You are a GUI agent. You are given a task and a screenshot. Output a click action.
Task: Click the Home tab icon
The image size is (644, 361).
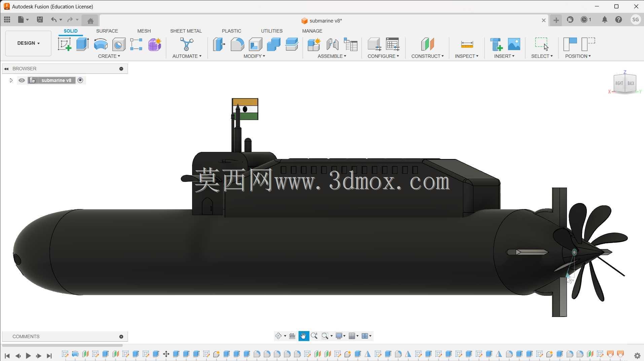click(90, 21)
